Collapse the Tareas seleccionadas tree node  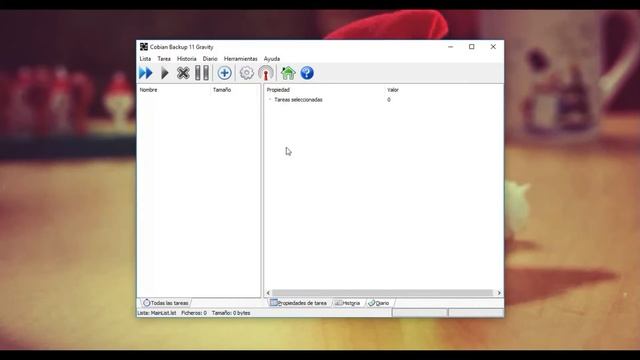(269, 100)
